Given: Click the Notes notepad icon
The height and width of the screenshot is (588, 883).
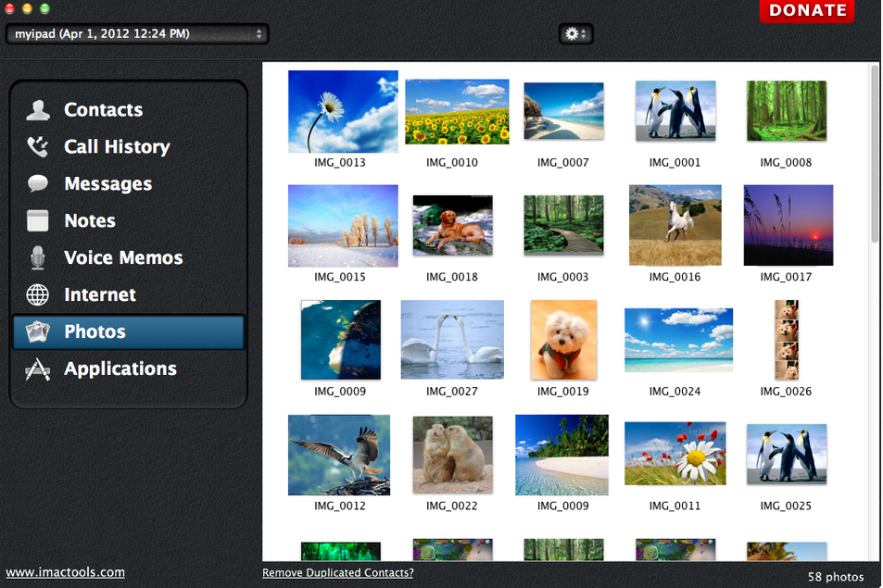Looking at the screenshot, I should pyautogui.click(x=38, y=220).
